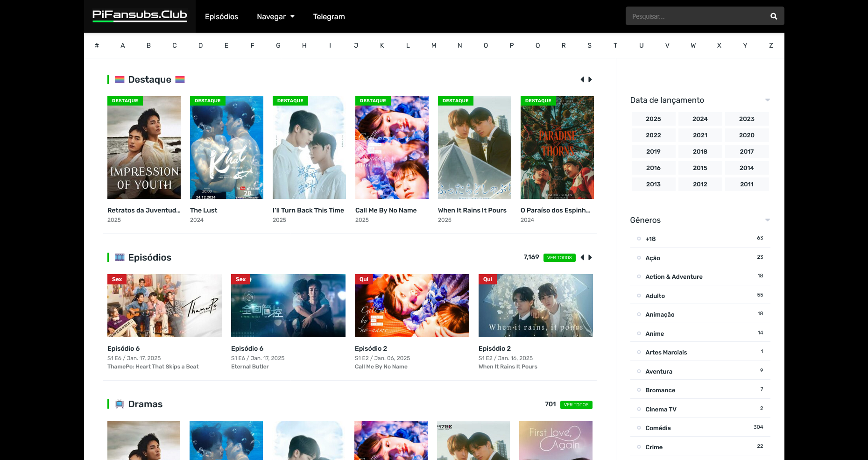The image size is (868, 460).
Task: Click VER TODOS button for Episódios
Action: (559, 258)
